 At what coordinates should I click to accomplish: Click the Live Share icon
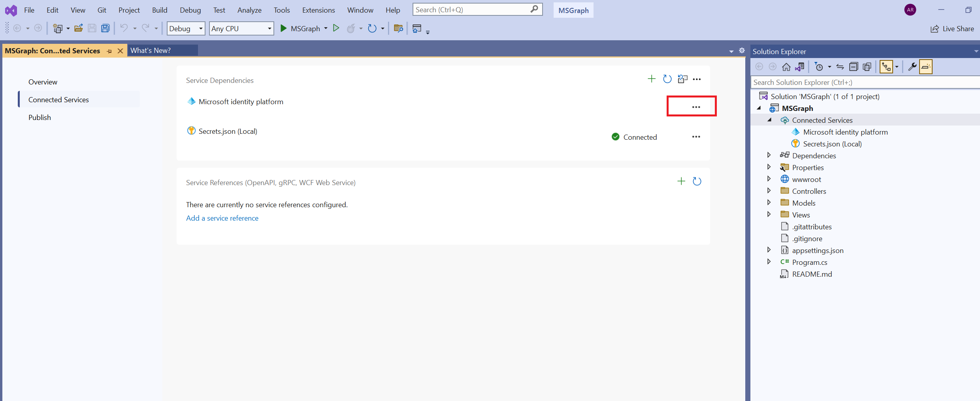click(935, 29)
